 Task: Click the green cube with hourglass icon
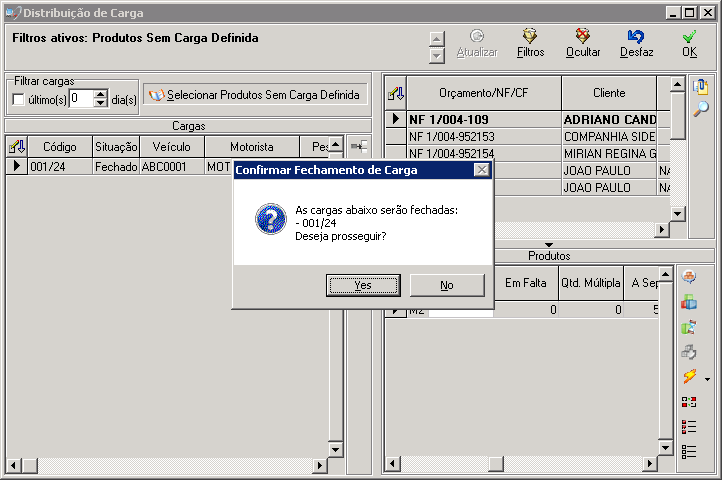tap(689, 327)
